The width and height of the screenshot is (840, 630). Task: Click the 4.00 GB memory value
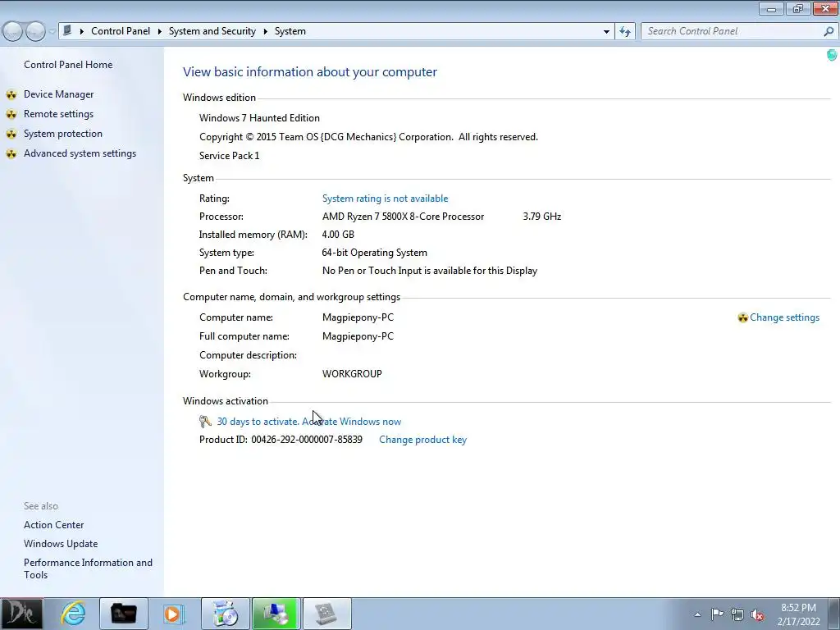338,235
